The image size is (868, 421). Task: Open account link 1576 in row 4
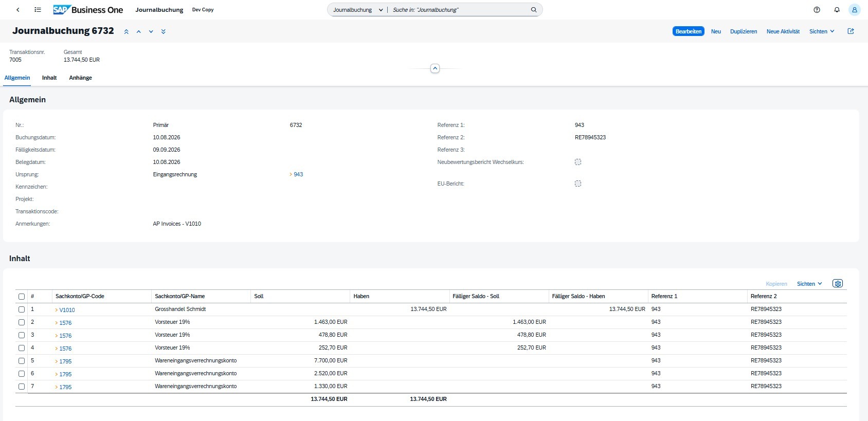coord(65,349)
